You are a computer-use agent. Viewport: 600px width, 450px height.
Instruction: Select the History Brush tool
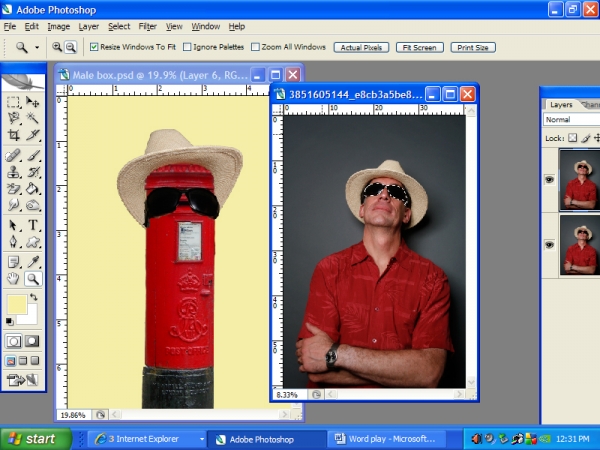coord(33,172)
